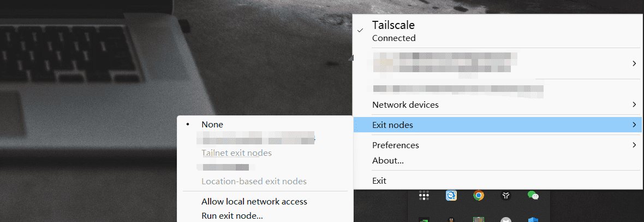Click the blue shield tray icon
The image size is (644, 222).
[533, 219]
